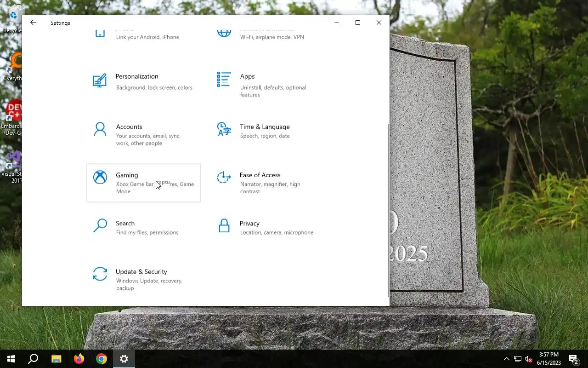The image size is (588, 368).
Task: Open taskbar search magnifier
Action: pos(33,359)
